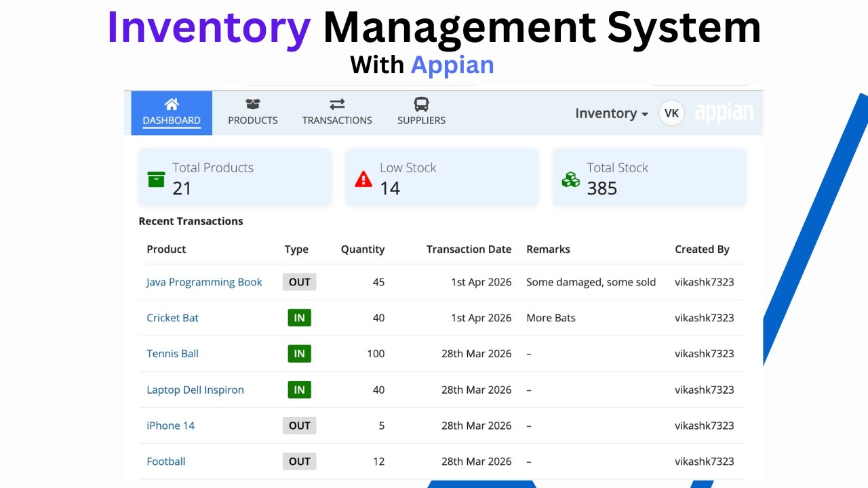Click the Remarks column header
The image size is (868, 488).
click(548, 249)
